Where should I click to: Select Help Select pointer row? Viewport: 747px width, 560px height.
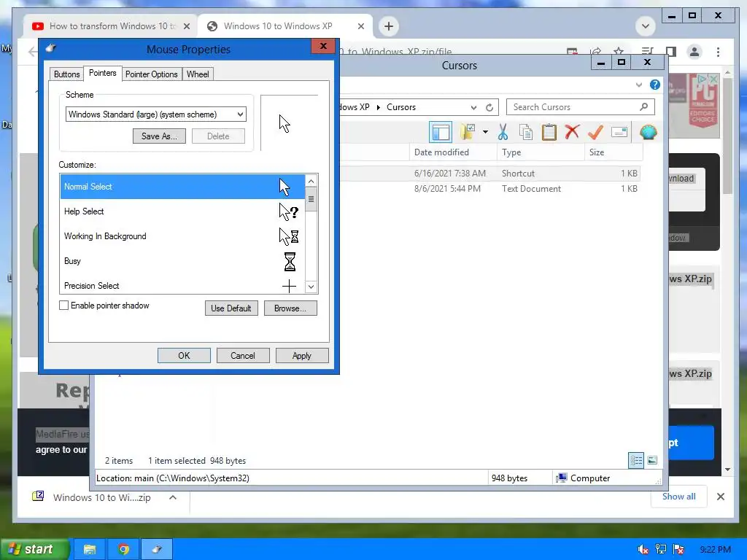(182, 211)
